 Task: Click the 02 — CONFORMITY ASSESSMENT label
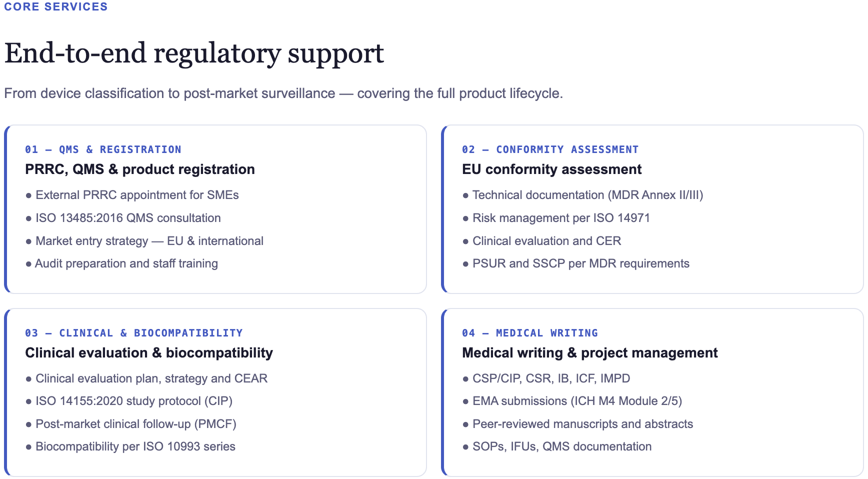tap(550, 149)
